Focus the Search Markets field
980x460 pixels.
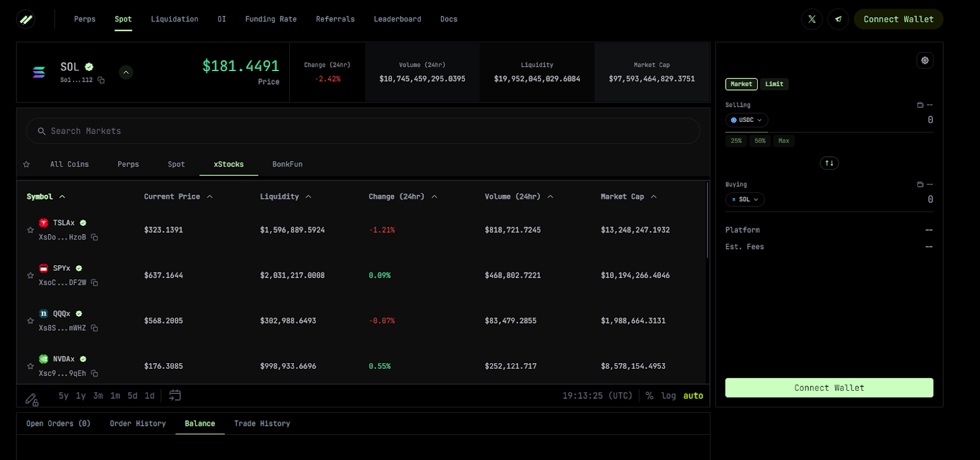tap(363, 131)
